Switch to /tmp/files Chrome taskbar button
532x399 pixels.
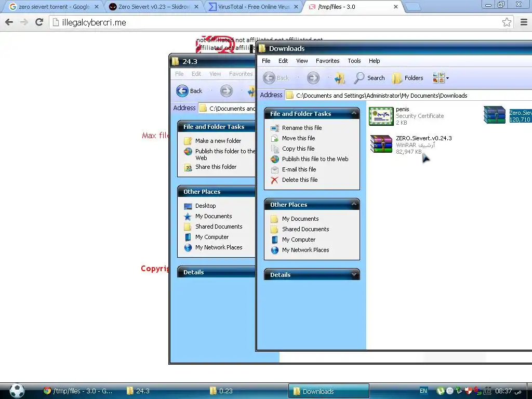[x=78, y=391]
